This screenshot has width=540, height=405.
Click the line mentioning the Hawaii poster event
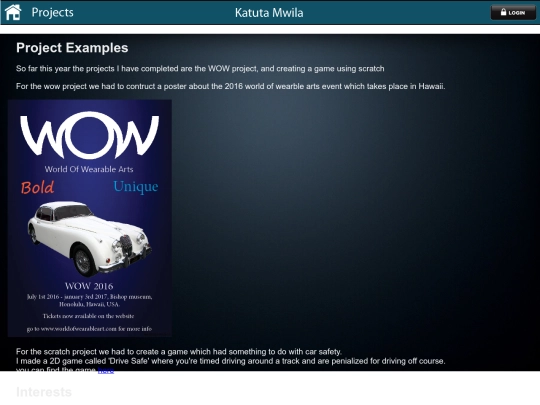(x=230, y=86)
